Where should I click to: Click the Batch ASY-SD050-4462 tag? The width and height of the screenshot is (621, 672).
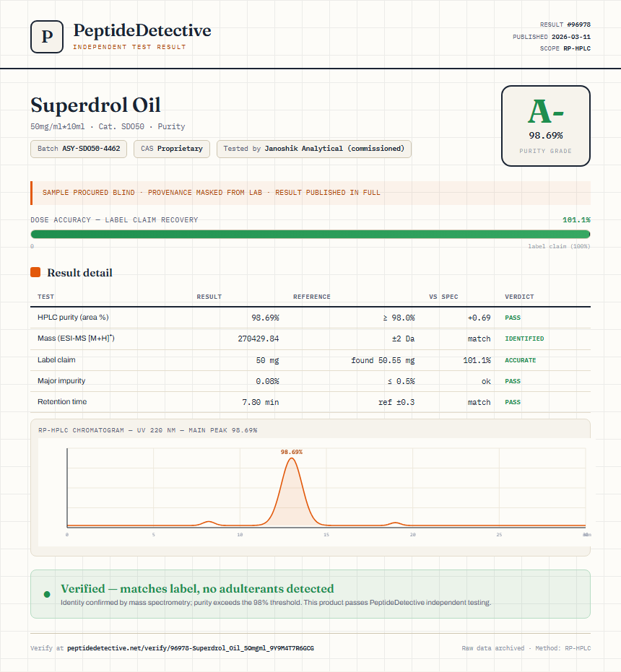[x=79, y=149]
